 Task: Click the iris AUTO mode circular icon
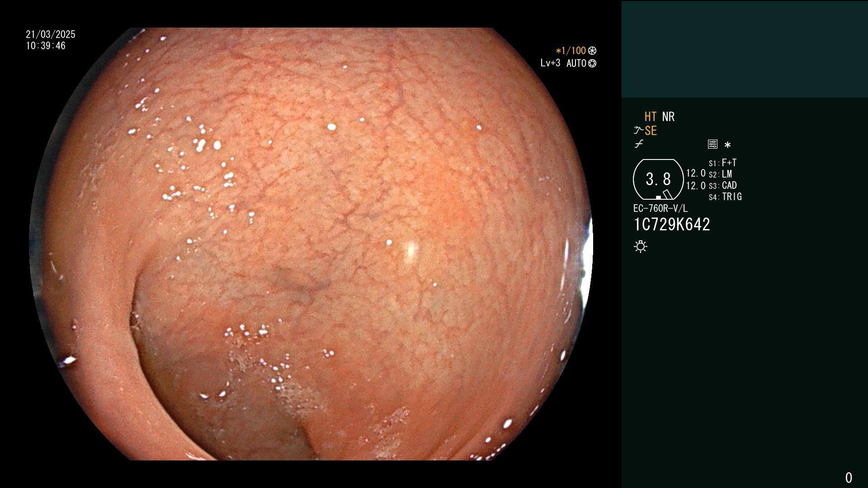click(592, 63)
